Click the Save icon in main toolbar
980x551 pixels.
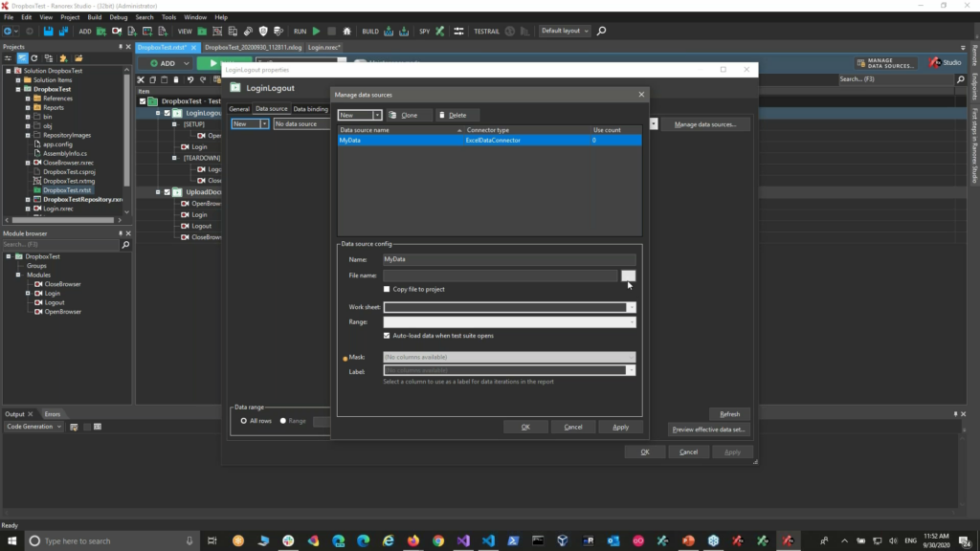tap(48, 31)
